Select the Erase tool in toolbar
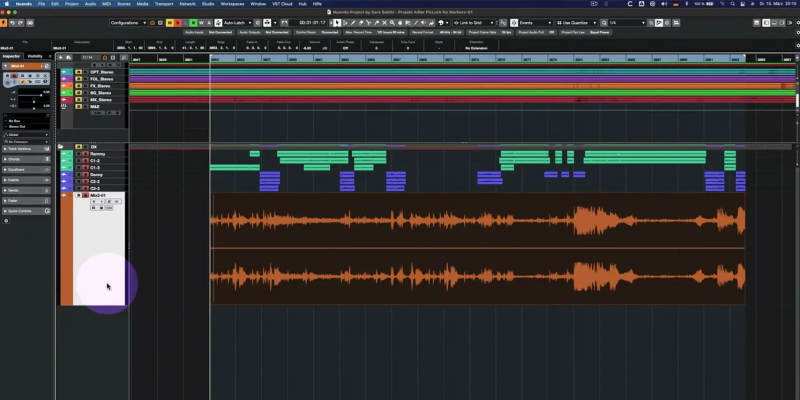800x400 pixels. pos(361,22)
